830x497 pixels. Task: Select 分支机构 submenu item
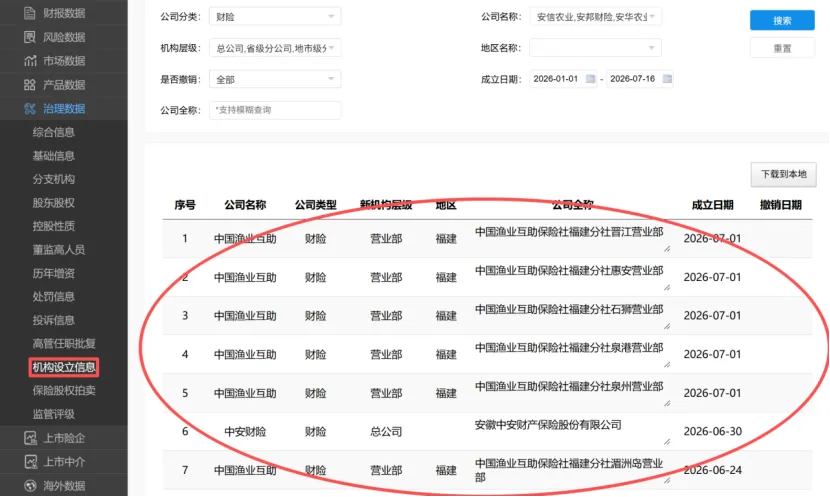pyautogui.click(x=53, y=179)
